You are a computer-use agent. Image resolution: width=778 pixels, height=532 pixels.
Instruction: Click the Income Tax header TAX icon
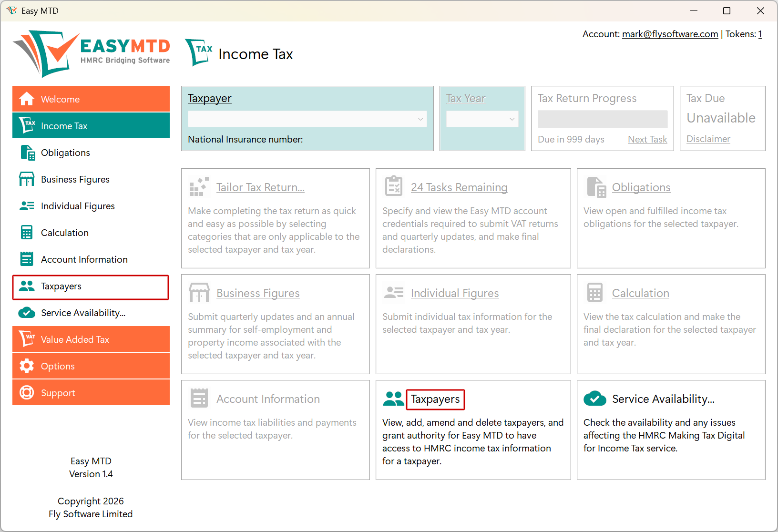pos(199,52)
